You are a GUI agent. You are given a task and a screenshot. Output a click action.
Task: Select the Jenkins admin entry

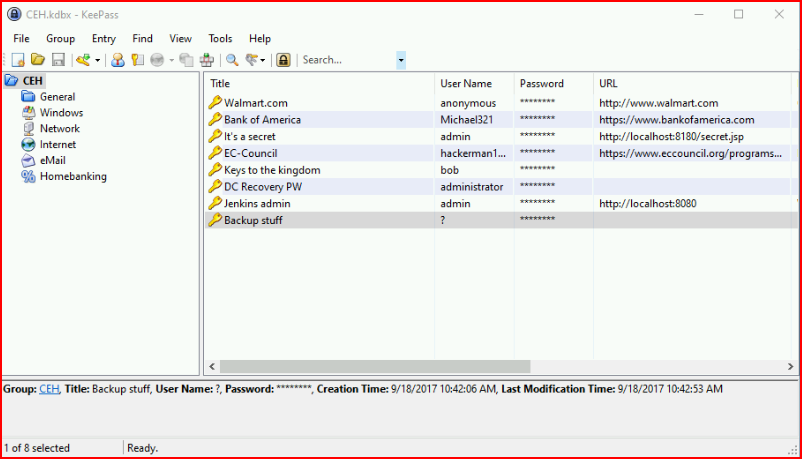[257, 204]
